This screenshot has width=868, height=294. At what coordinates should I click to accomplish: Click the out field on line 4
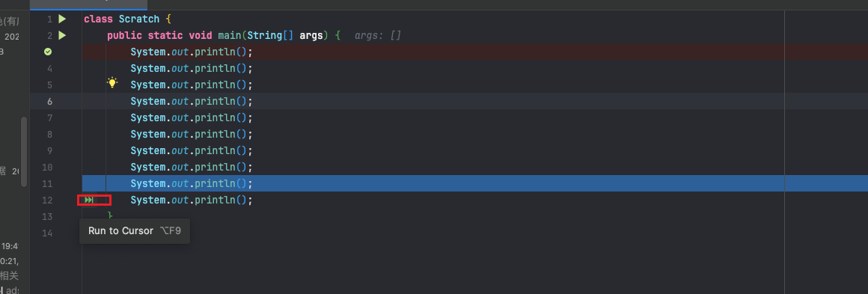click(x=180, y=69)
